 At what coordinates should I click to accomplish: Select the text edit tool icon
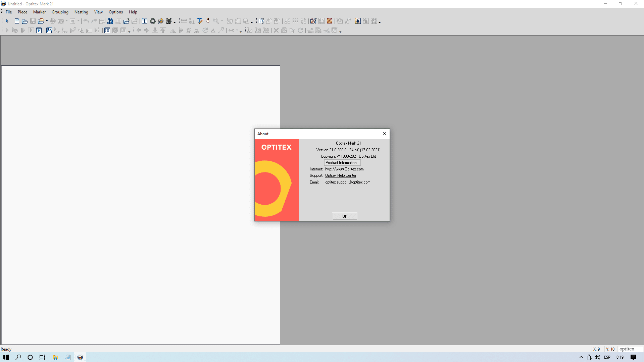coord(200,21)
